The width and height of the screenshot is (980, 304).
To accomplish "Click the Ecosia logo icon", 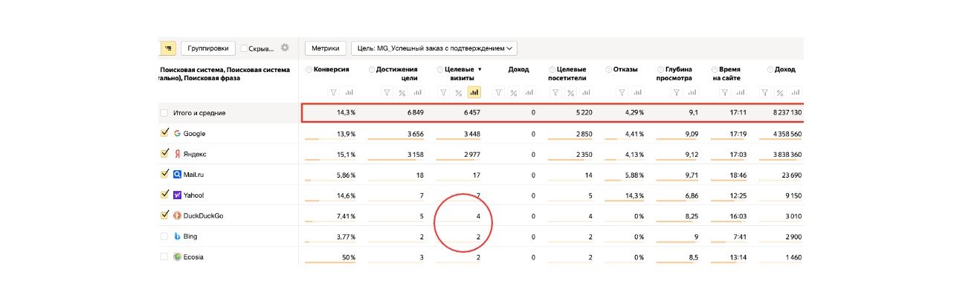I will point(177,256).
